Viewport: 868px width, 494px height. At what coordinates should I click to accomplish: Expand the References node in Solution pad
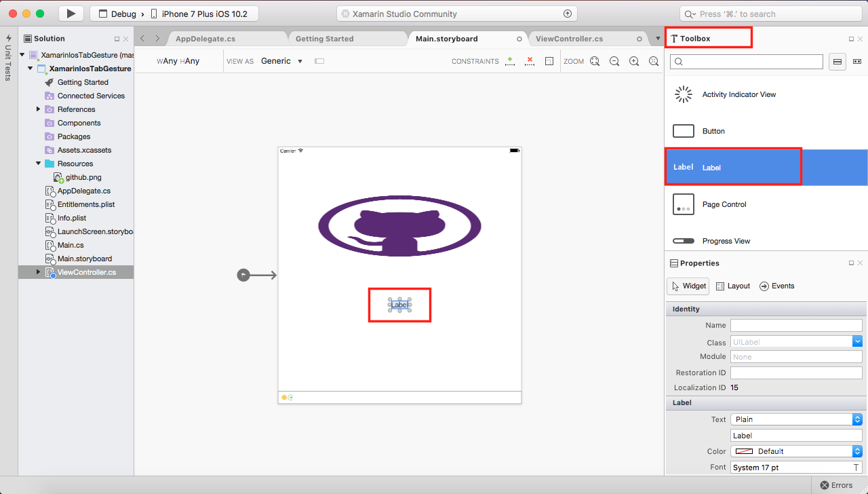pos(38,109)
